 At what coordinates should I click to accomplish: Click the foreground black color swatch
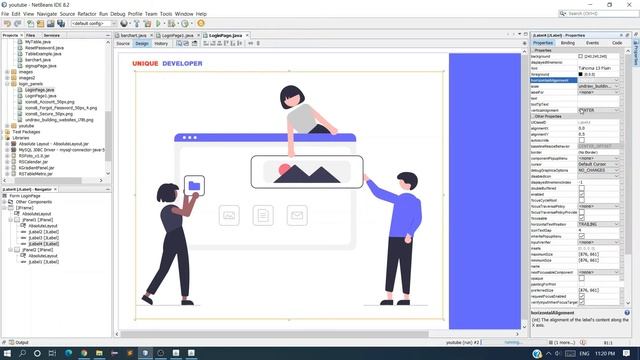pyautogui.click(x=580, y=74)
